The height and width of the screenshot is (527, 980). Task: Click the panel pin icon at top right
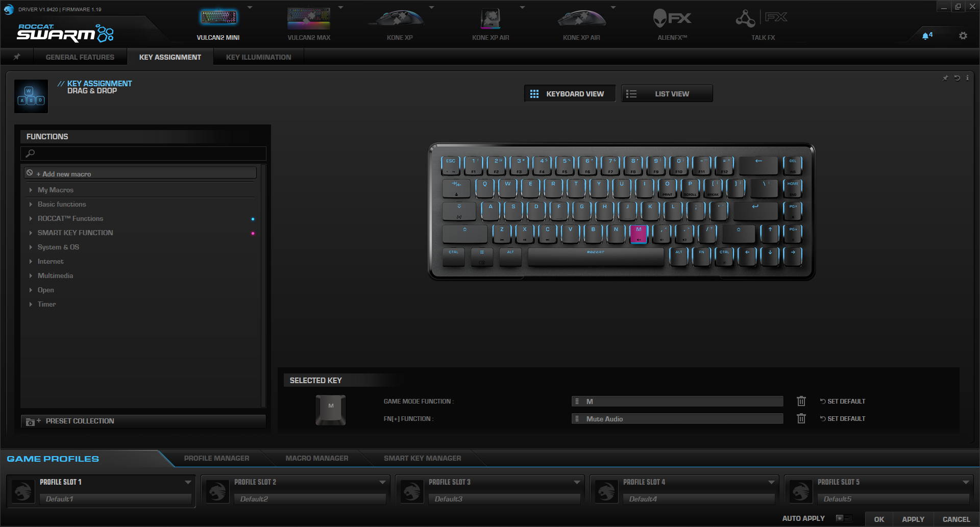click(945, 78)
